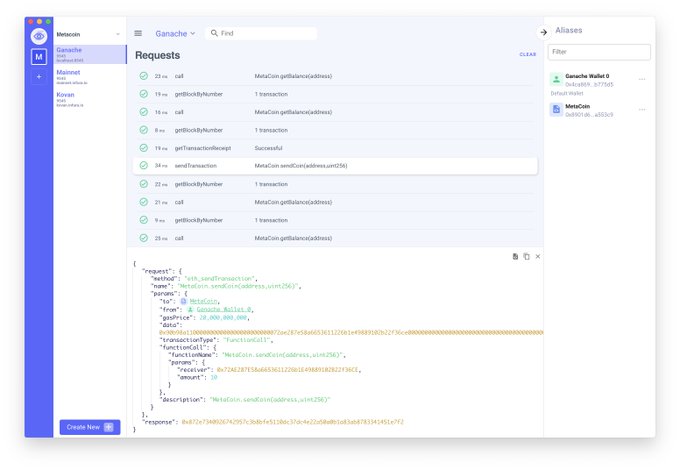Focus the Find search field
Screen dimensions: 680x470
click(261, 33)
